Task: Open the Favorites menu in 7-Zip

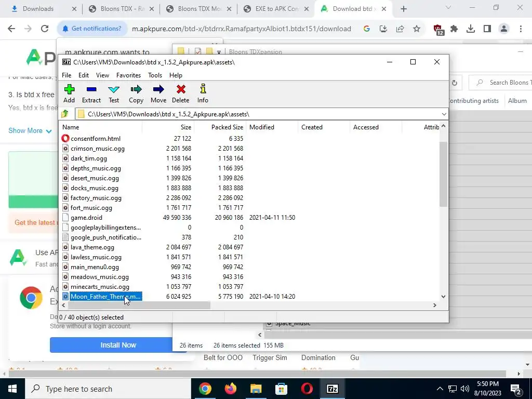Action: pyautogui.click(x=129, y=75)
